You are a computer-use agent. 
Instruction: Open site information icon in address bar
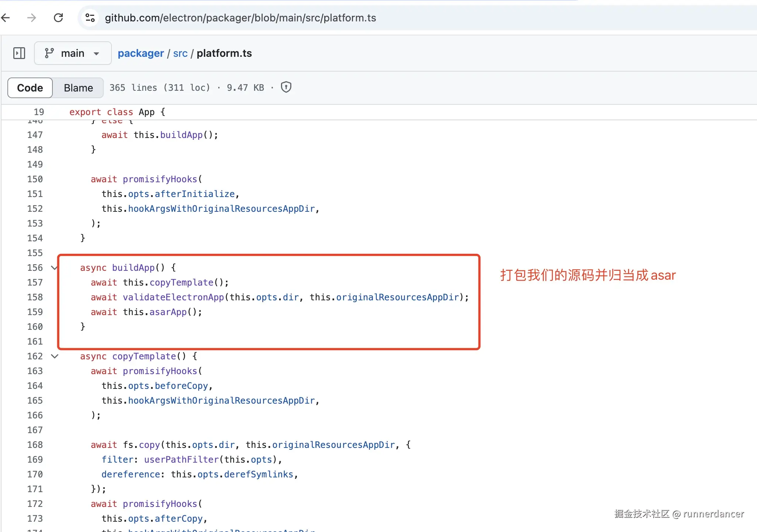coord(90,18)
